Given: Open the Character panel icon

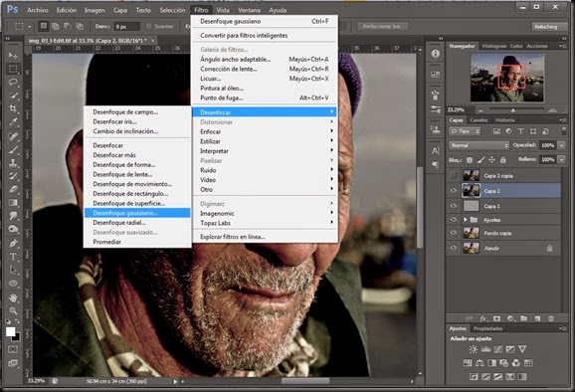Looking at the screenshot, I should pos(436,150).
